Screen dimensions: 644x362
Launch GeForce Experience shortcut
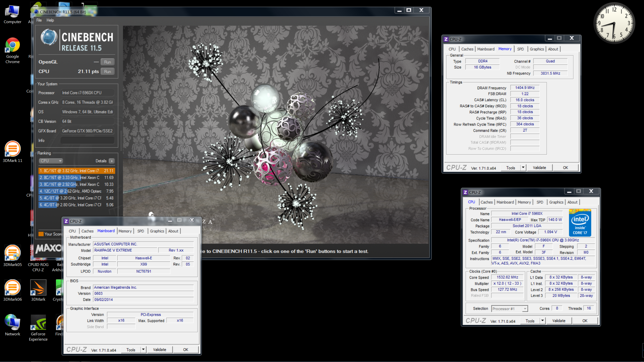click(x=38, y=327)
